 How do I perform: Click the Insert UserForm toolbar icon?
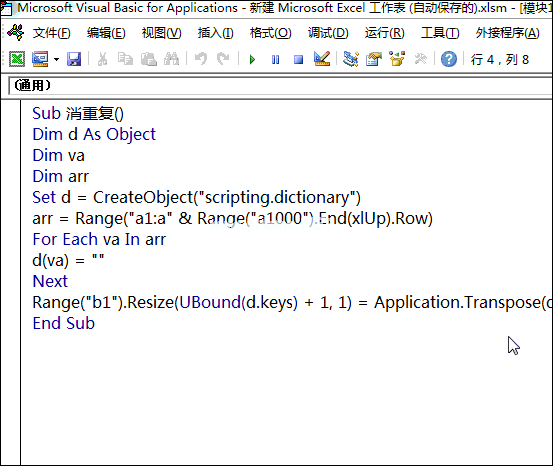(x=40, y=59)
